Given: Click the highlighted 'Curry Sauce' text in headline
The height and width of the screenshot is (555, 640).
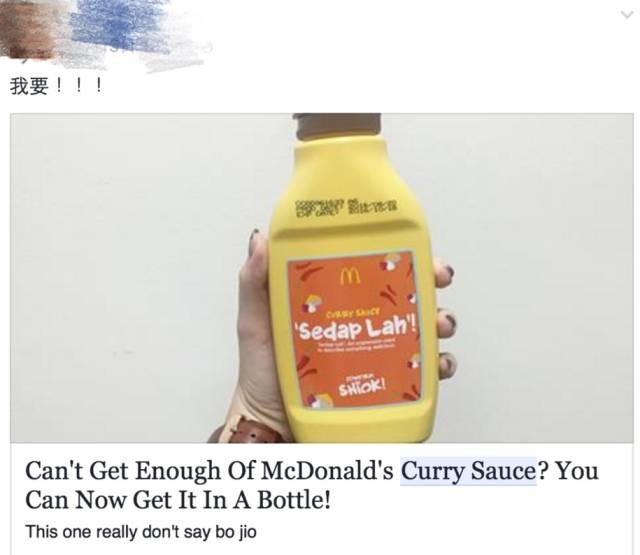Looking at the screenshot, I should tap(468, 471).
